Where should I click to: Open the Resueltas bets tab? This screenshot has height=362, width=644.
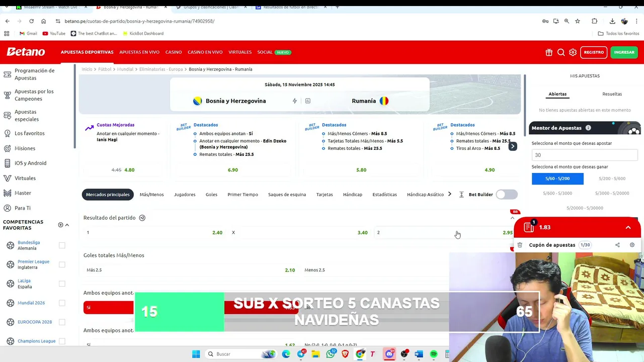click(612, 94)
